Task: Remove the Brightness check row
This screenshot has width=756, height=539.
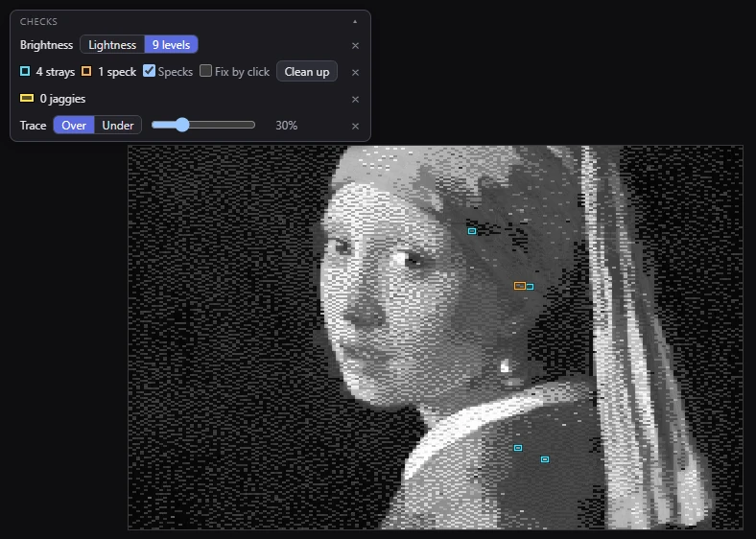Action: [355, 45]
